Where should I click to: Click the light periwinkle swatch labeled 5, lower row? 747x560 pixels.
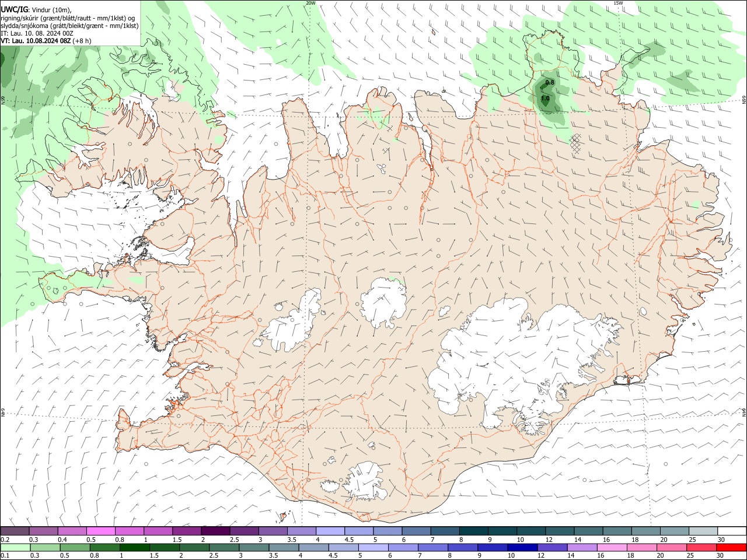[373, 547]
